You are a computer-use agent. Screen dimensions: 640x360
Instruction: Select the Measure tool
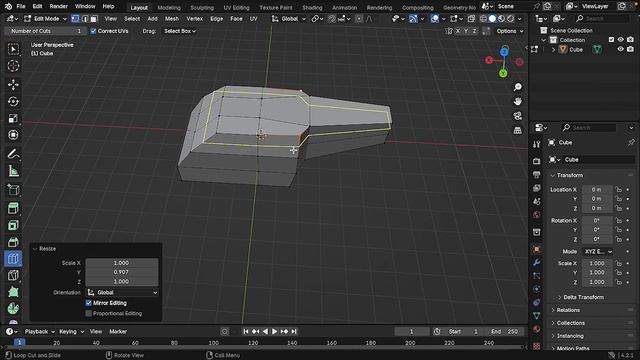[x=13, y=171]
